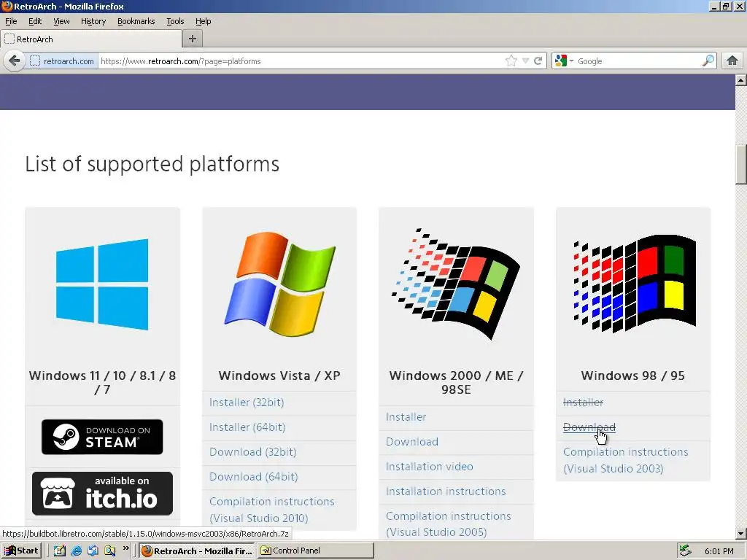Click the Firefox icon in the title bar
This screenshot has height=560, width=747.
click(x=7, y=6)
